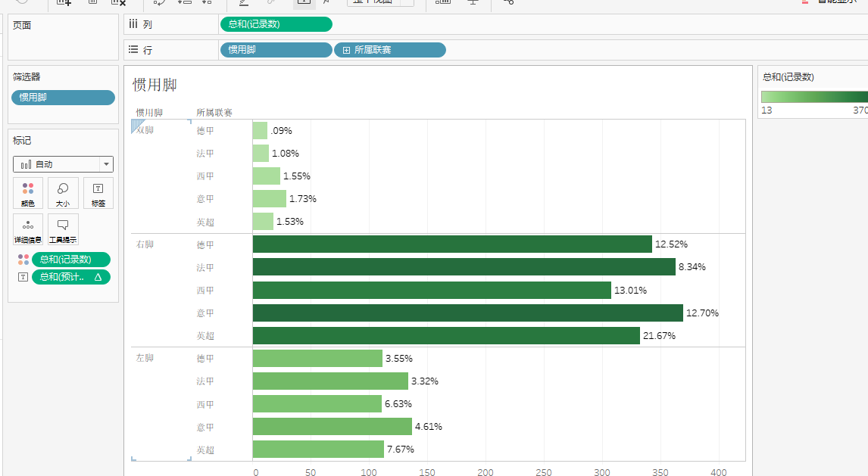Viewport: 868px width, 476px height.
Task: Select the 左脚 西甲 bar labeled 6.63%
Action: click(x=317, y=403)
